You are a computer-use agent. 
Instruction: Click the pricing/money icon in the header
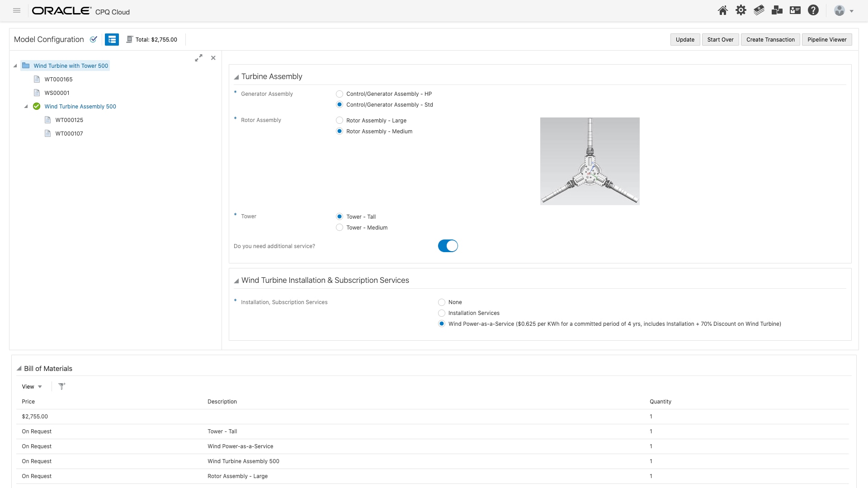click(x=759, y=10)
